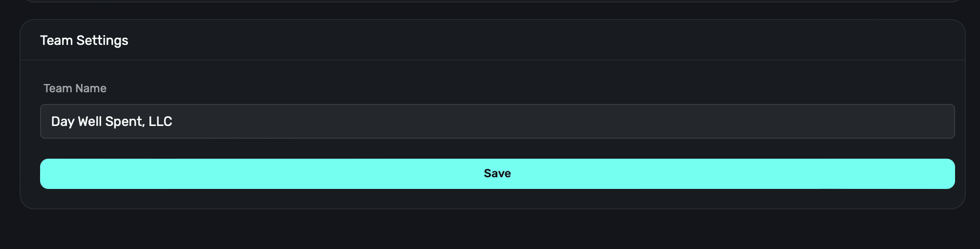Viewport: 980px width, 249px height.
Task: Click the Team Settings heading
Action: [84, 41]
